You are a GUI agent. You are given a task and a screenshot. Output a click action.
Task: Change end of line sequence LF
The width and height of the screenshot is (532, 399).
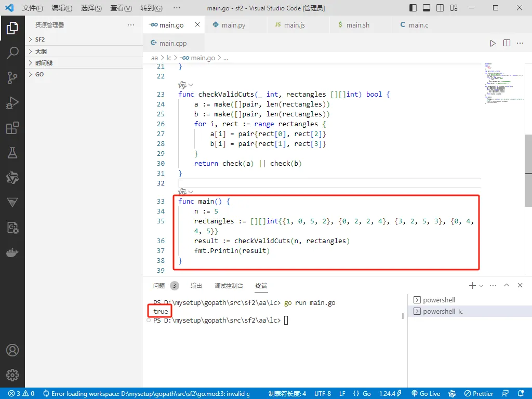click(342, 394)
